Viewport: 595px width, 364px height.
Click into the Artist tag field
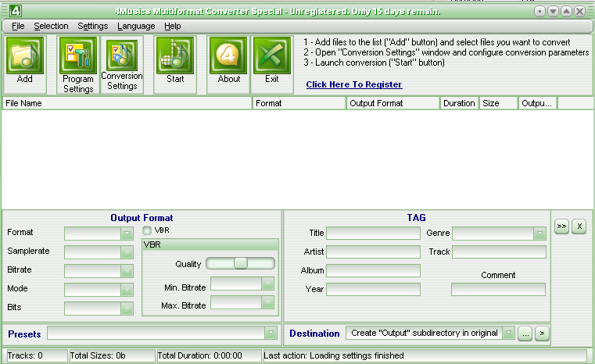click(374, 252)
